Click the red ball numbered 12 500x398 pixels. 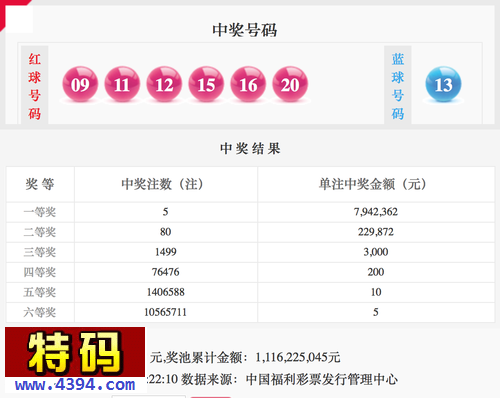pyautogui.click(x=164, y=84)
